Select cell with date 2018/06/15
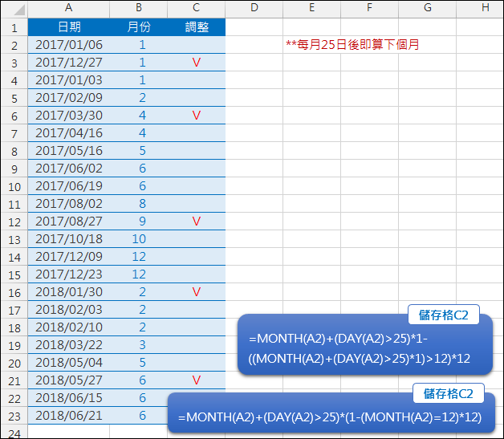This screenshot has width=504, height=439. point(69,398)
